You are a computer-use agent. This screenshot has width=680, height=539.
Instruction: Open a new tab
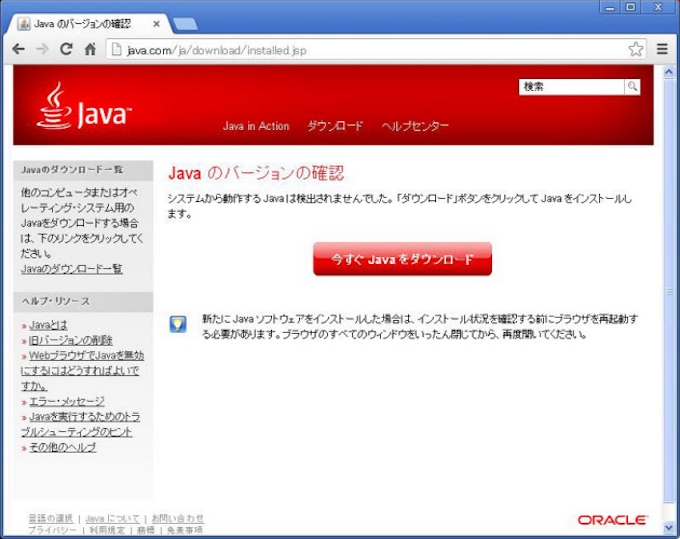184,23
